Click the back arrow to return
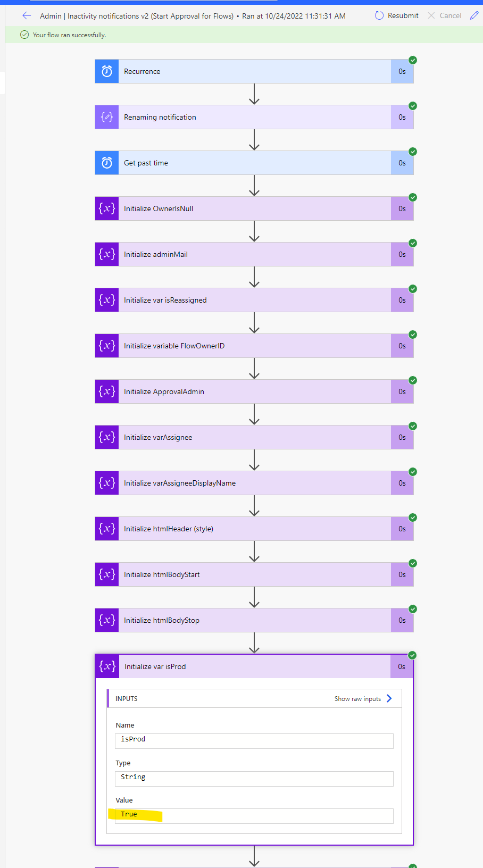483x868 pixels. [27, 15]
